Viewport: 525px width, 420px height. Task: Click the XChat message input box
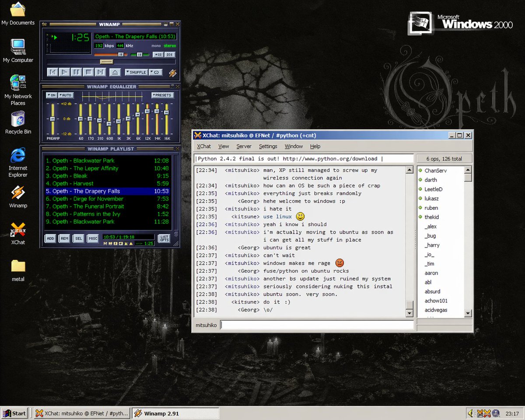pyautogui.click(x=317, y=325)
